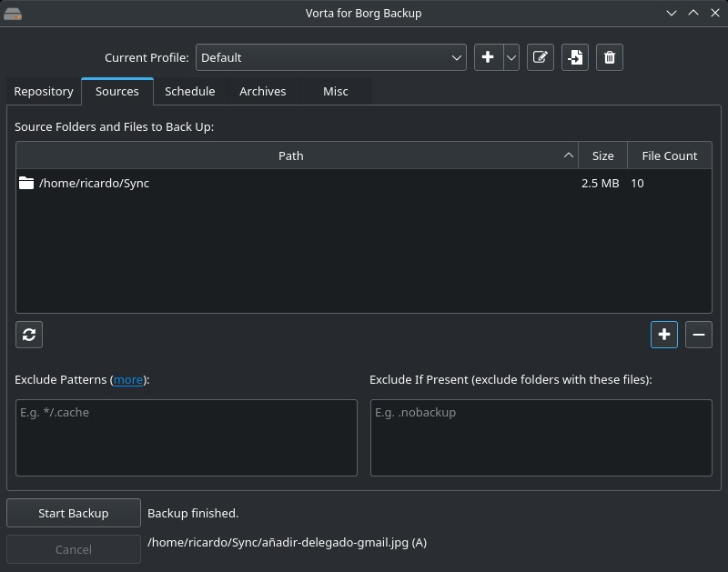
Task: Switch to the Repository tab
Action: coord(44,91)
